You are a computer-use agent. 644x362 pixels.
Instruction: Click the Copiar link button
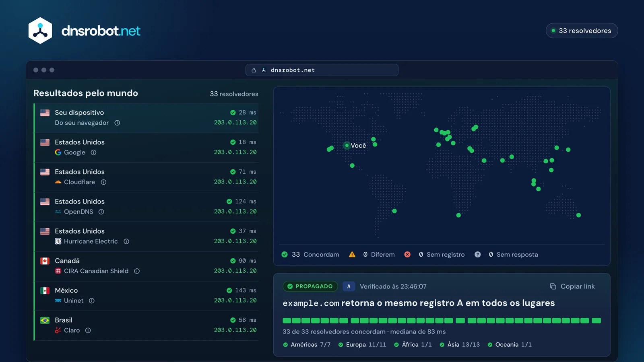(572, 286)
